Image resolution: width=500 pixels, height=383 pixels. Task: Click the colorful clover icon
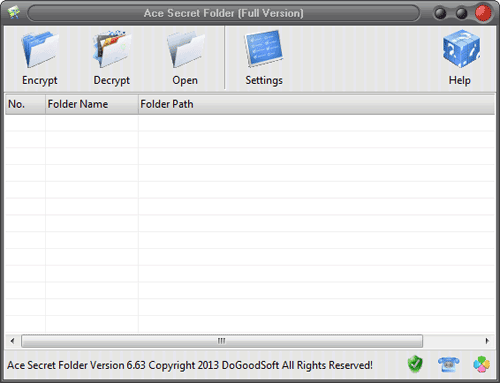(482, 364)
